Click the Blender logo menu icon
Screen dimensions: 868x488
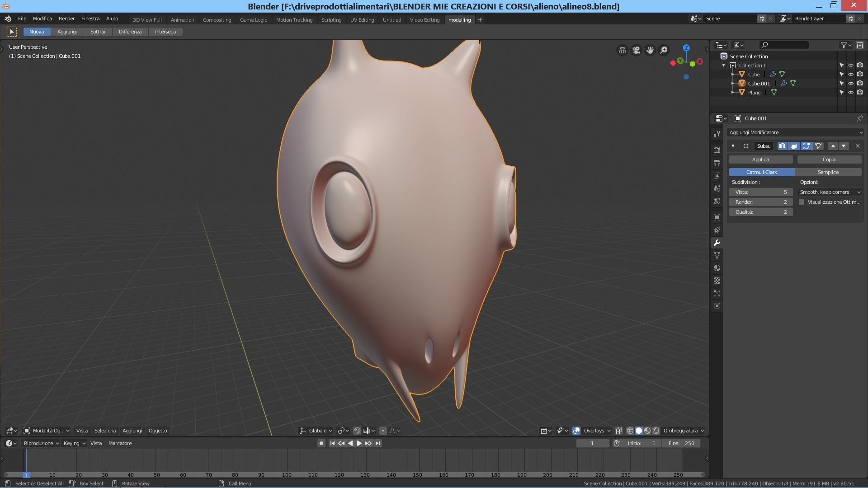click(8, 19)
